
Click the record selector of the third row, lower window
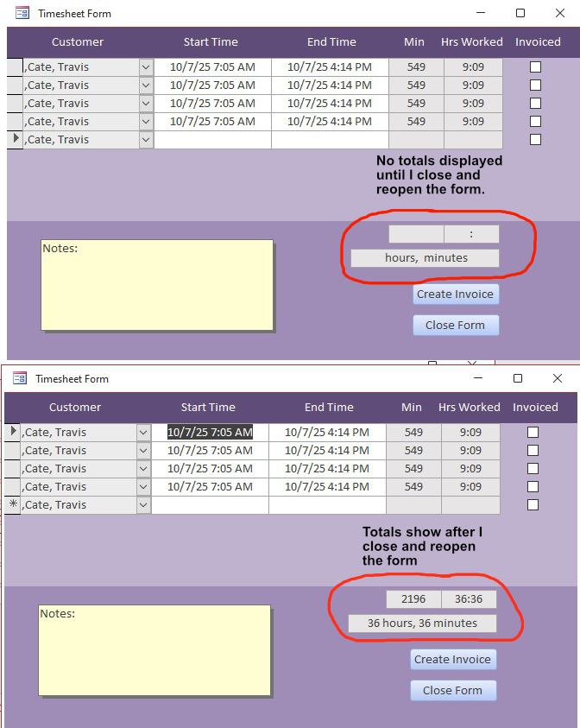coord(13,468)
